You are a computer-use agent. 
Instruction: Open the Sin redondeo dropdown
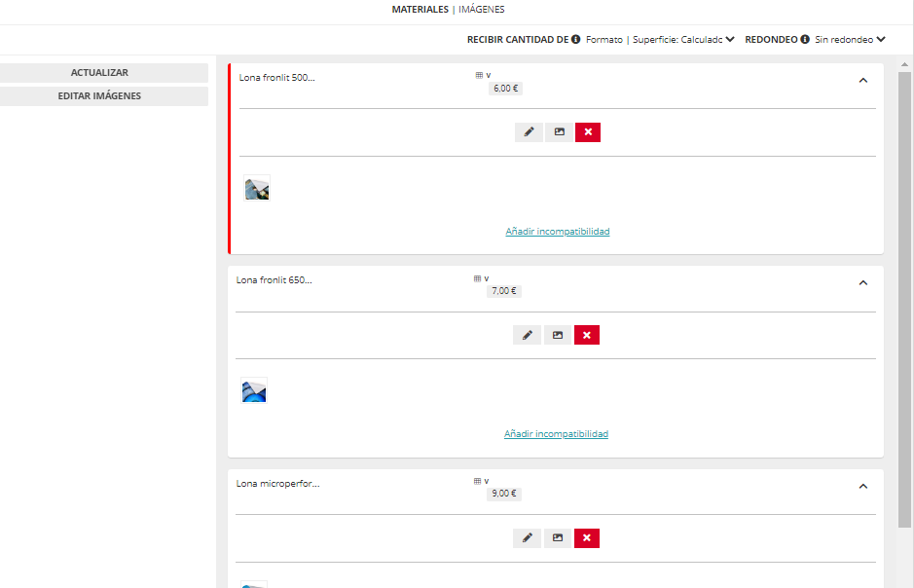click(850, 40)
